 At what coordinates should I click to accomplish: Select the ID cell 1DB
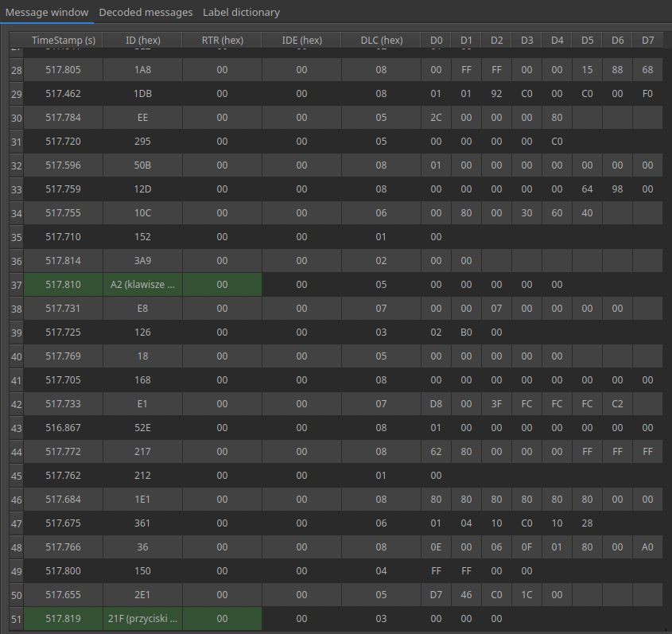click(142, 93)
